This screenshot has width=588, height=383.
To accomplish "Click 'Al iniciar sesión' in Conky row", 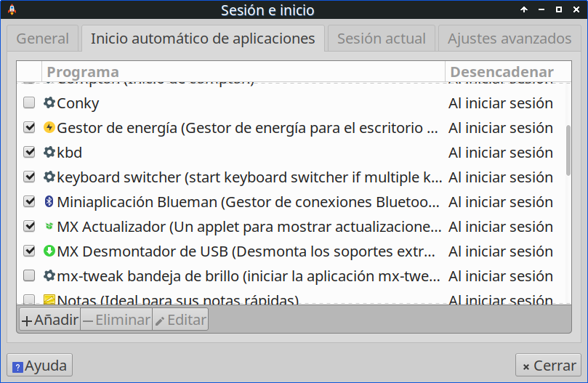I will tap(501, 103).
